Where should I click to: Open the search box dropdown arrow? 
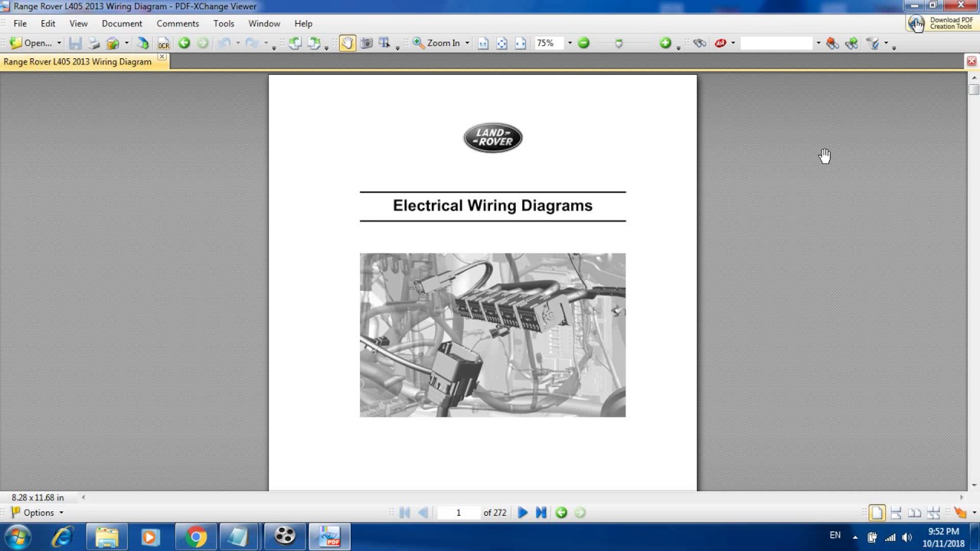pos(818,43)
